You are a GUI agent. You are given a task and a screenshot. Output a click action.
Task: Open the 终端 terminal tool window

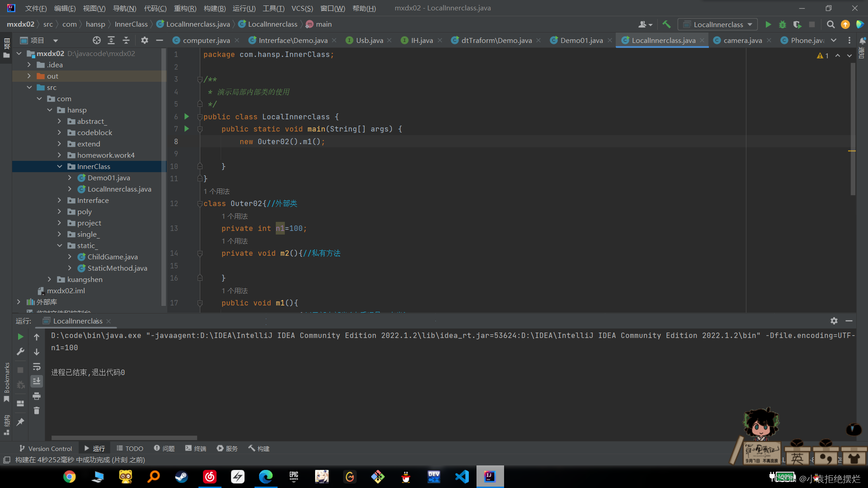tap(195, 448)
